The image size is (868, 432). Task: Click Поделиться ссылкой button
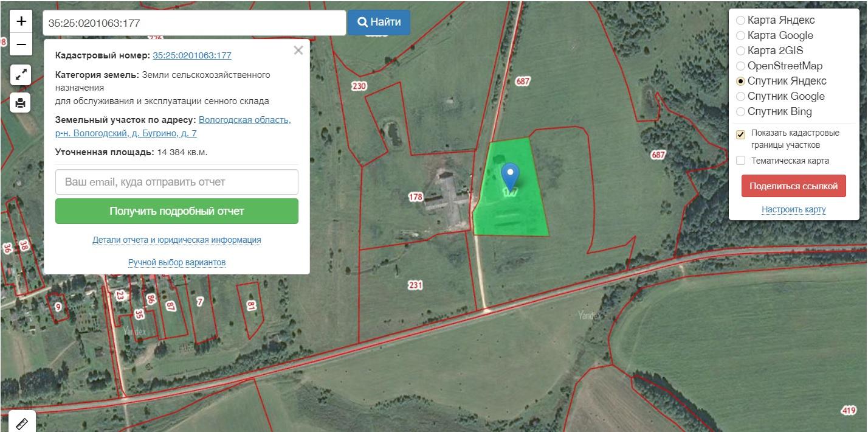click(x=793, y=186)
